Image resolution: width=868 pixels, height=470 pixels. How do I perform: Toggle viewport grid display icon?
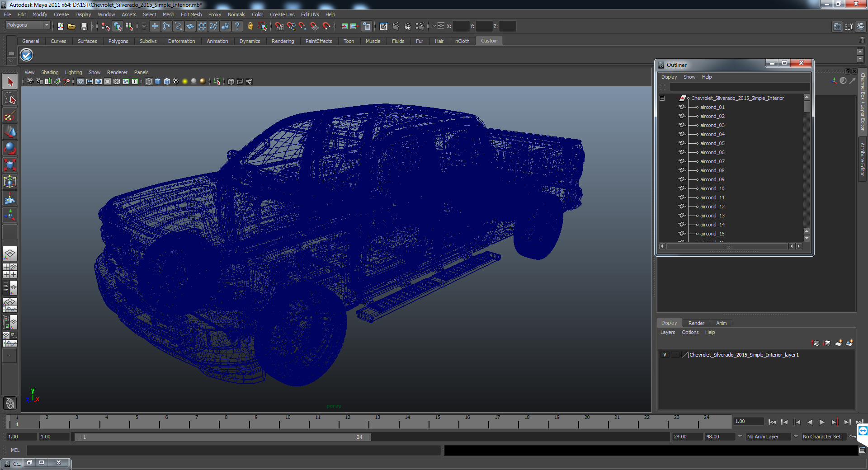pyautogui.click(x=80, y=81)
